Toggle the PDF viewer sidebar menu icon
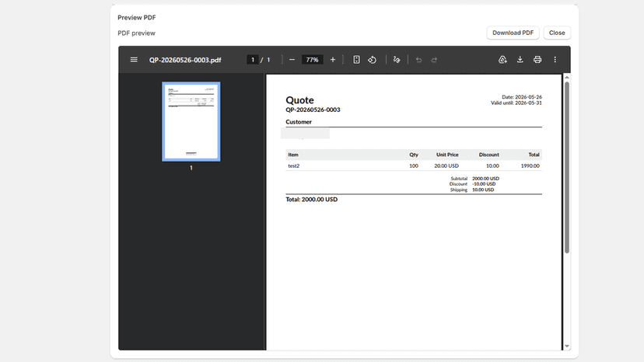The image size is (644, 362). click(134, 60)
